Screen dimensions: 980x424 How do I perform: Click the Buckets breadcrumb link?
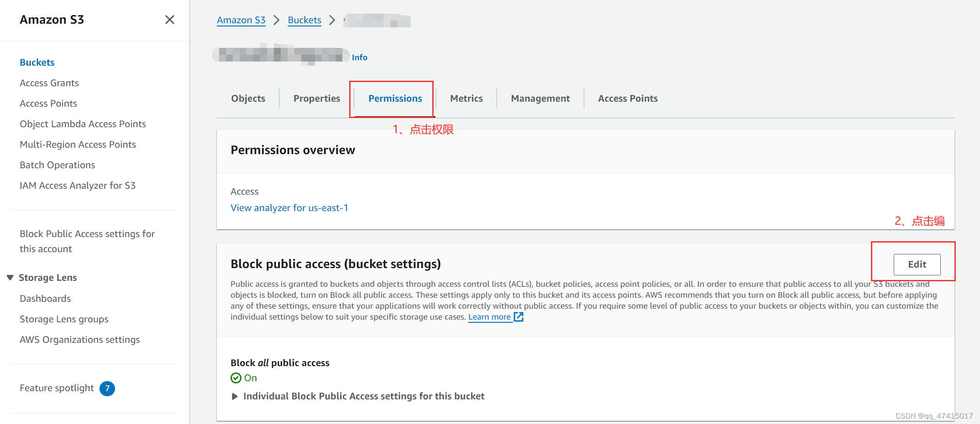[x=304, y=20]
